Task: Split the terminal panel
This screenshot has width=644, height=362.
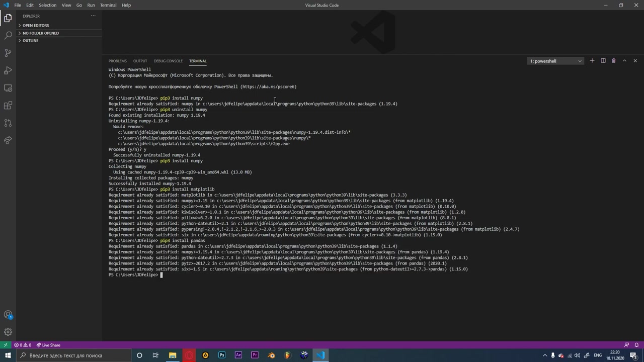Action: click(x=603, y=61)
